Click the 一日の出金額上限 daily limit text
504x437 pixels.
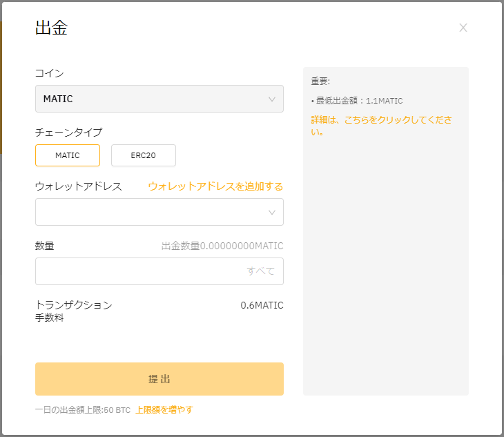tap(83, 409)
